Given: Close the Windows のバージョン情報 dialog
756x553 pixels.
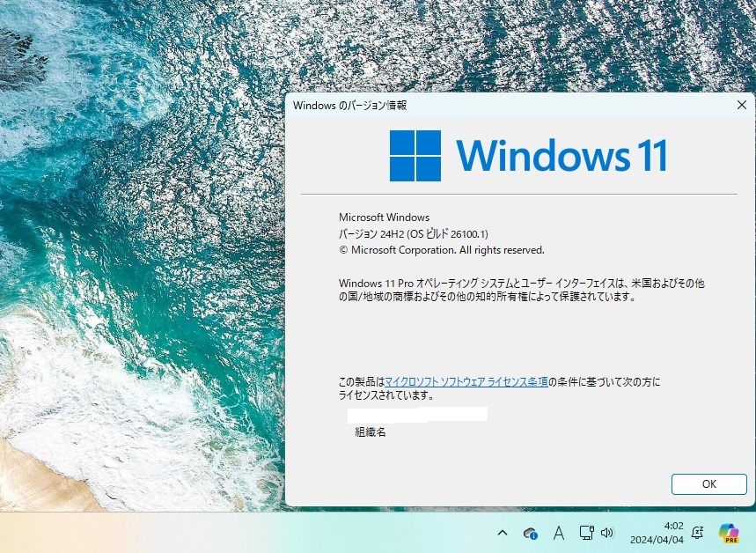Looking at the screenshot, I should 742,105.
